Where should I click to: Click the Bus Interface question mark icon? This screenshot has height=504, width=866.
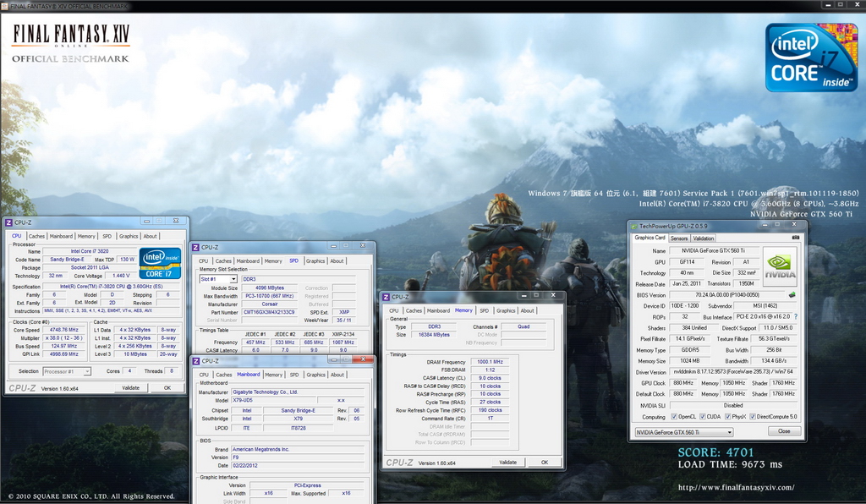click(x=796, y=317)
